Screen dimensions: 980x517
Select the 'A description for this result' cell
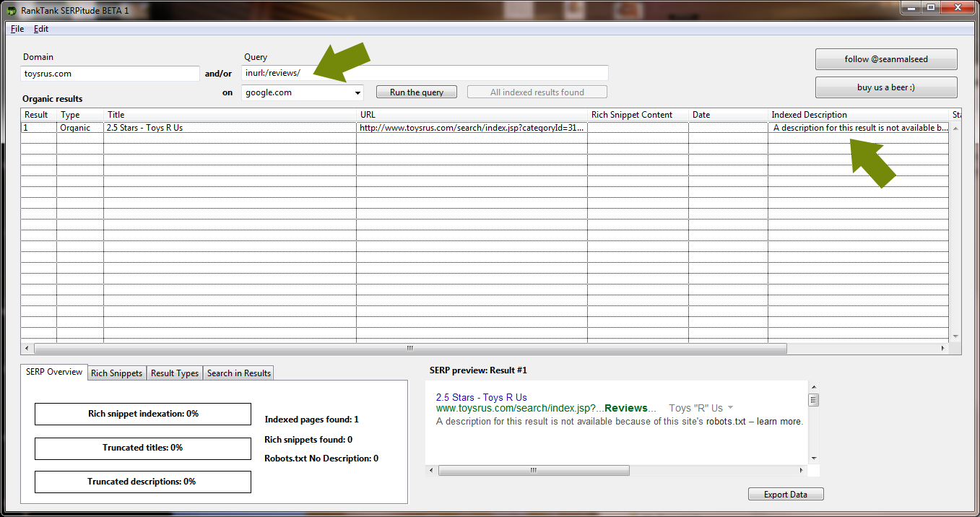(x=859, y=128)
